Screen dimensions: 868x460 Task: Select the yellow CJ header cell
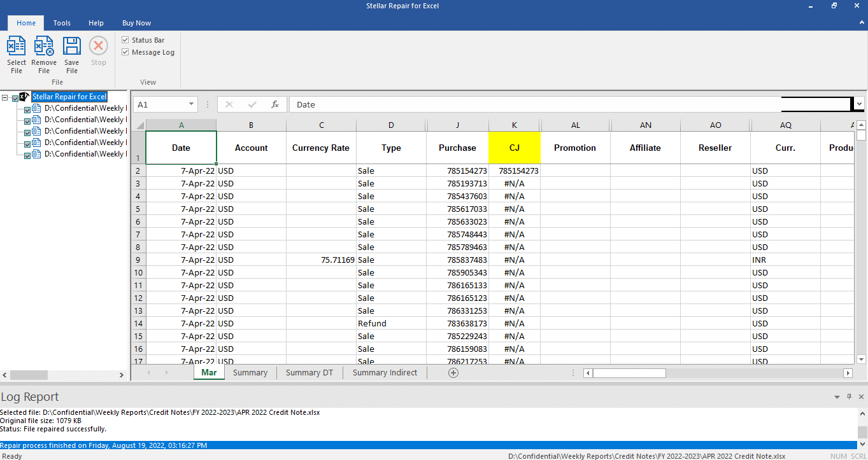pos(515,148)
